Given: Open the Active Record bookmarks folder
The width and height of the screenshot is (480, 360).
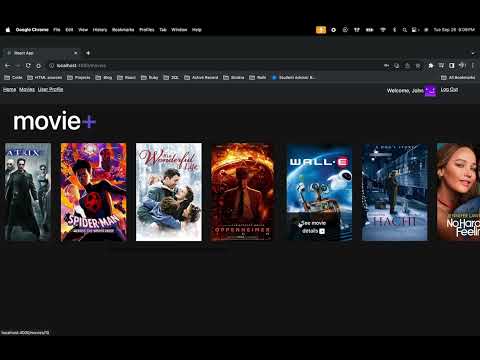Looking at the screenshot, I should click(x=201, y=77).
